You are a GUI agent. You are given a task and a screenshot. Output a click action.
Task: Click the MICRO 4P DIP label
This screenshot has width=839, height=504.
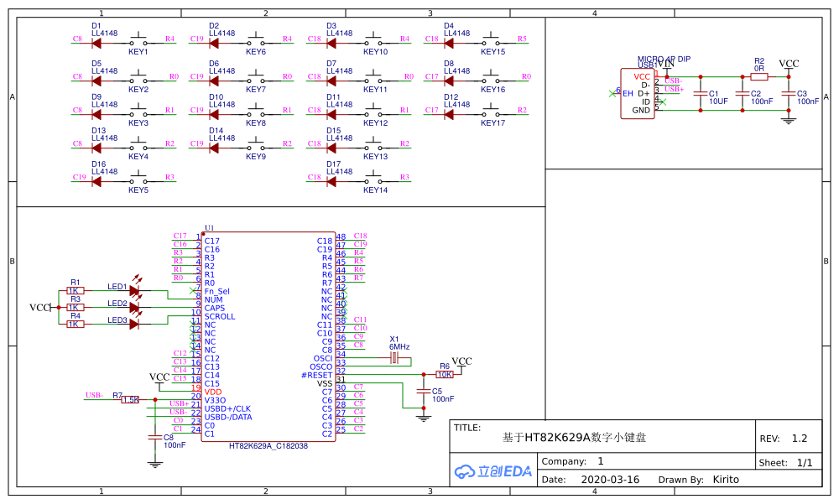coord(664,59)
